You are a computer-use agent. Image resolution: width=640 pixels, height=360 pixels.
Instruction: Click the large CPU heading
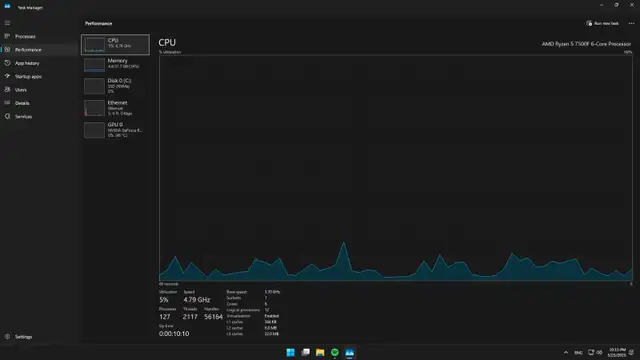pyautogui.click(x=167, y=42)
